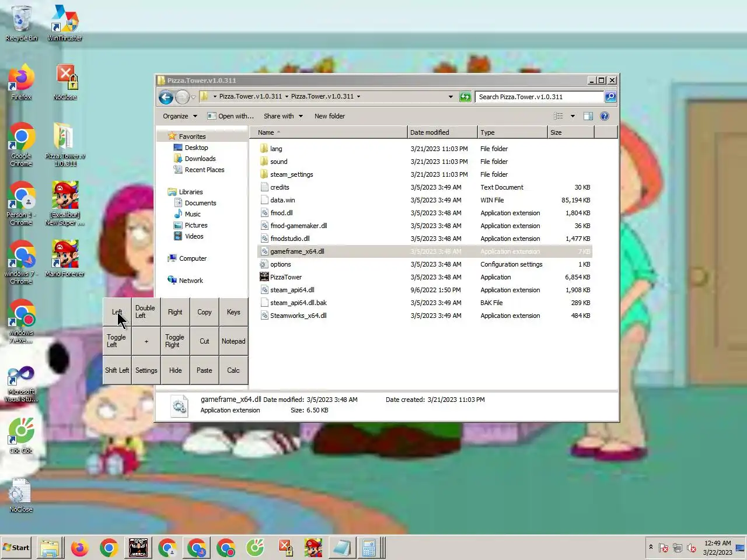Image resolution: width=747 pixels, height=560 pixels.
Task: Open recent pages dropdown beside forward button
Action: (x=193, y=97)
